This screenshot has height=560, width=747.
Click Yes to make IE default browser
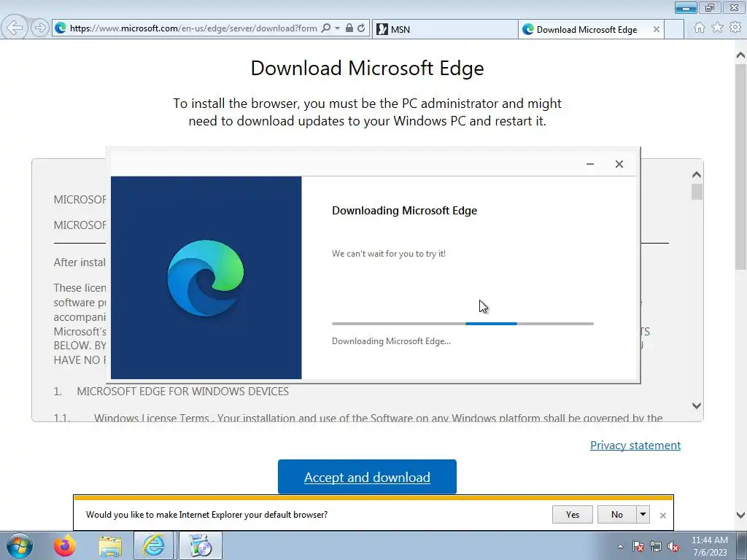tap(572, 514)
